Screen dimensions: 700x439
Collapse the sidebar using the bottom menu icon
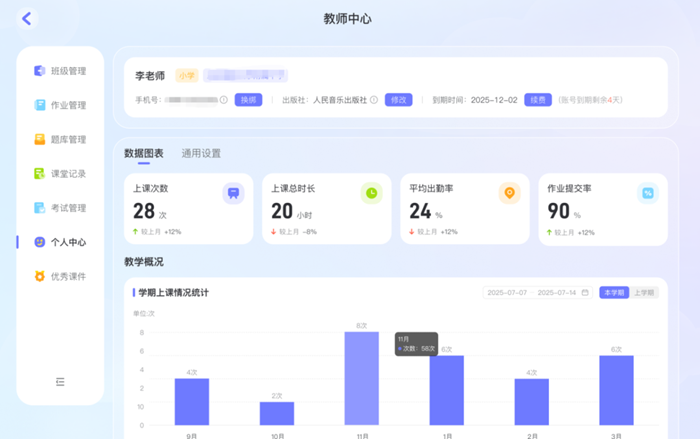pyautogui.click(x=60, y=381)
